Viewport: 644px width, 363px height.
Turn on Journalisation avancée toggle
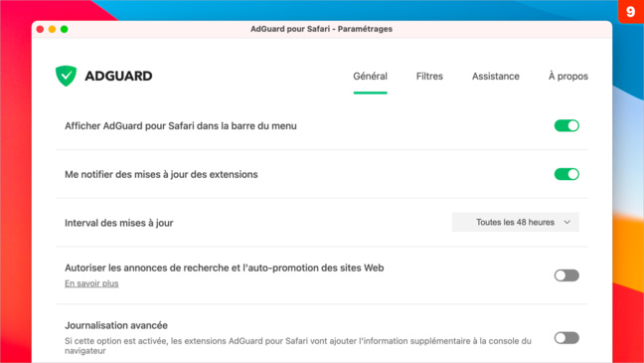[566, 338]
